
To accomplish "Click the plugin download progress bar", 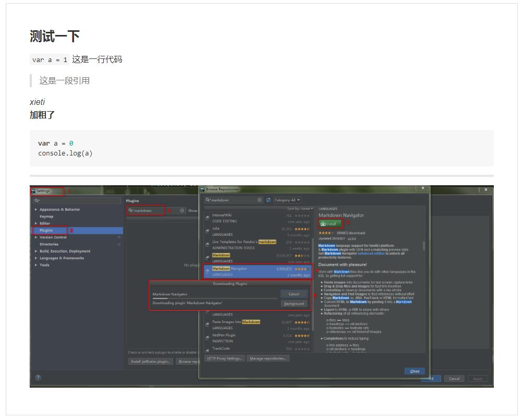I will (x=215, y=298).
